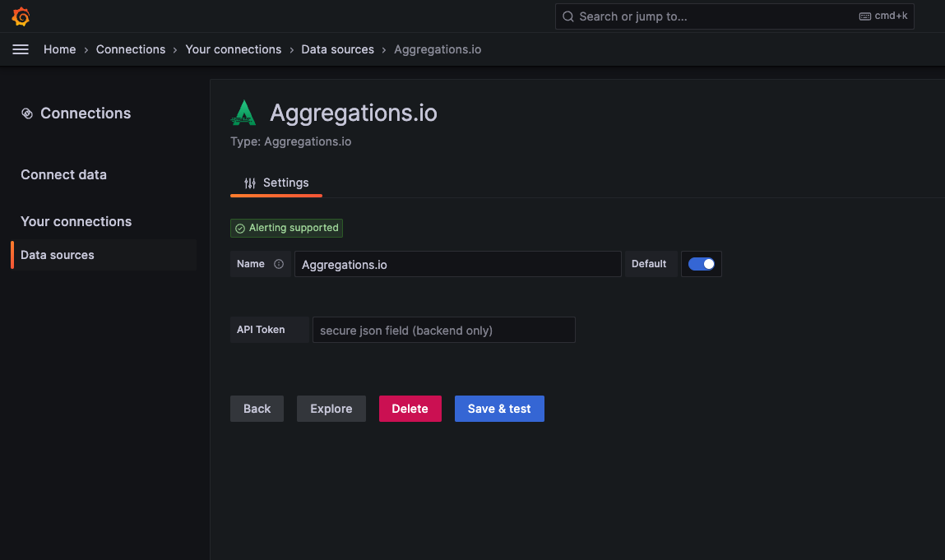945x560 pixels.
Task: Click the search magnifier icon
Action: point(567,16)
